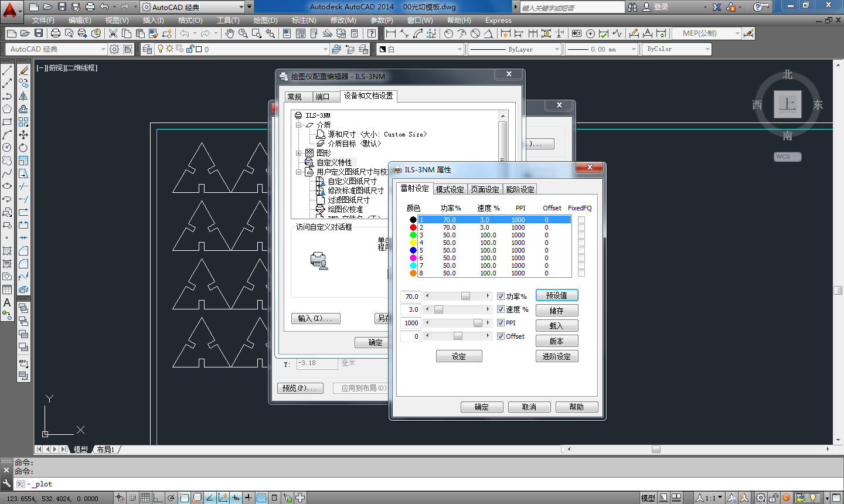Viewport: 844px width, 504px height.
Task: Open the AutoCAD 经典 workspace dropdown in title bar
Action: tap(241, 7)
